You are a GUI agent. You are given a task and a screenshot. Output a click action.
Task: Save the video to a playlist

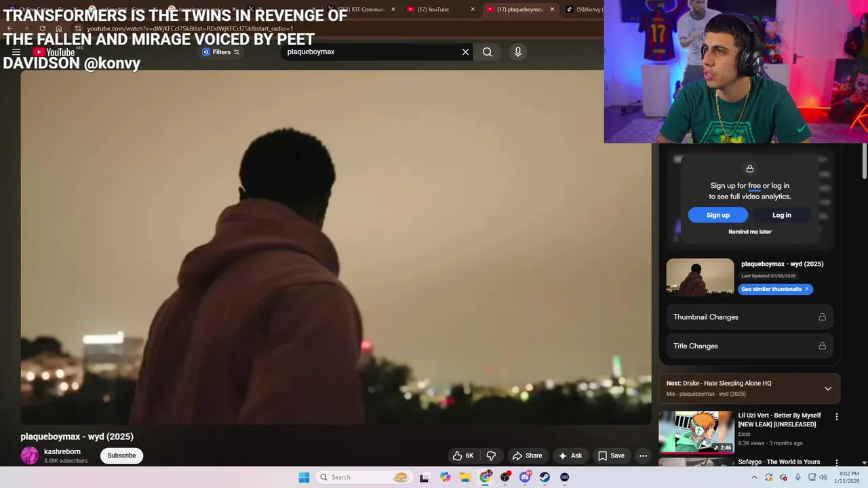click(x=611, y=455)
